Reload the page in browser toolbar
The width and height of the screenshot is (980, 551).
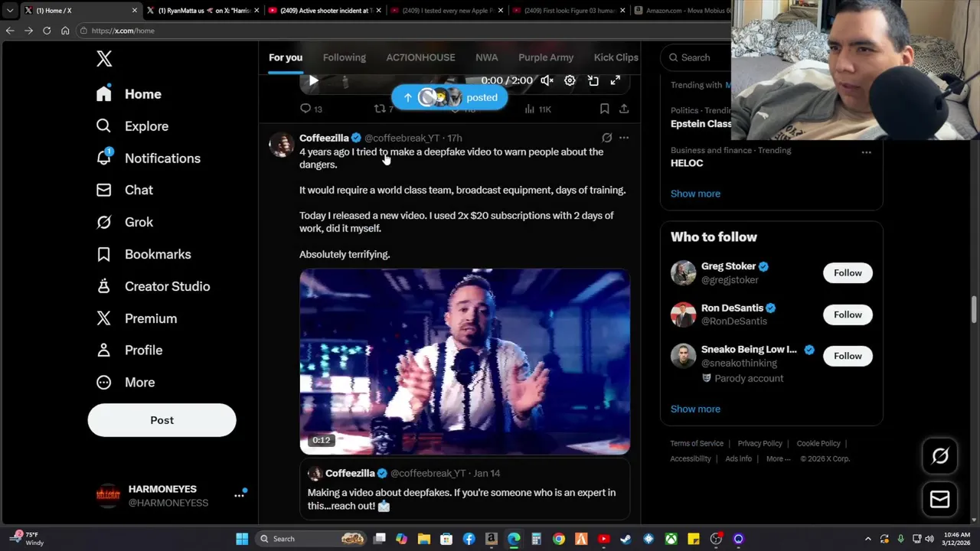click(x=47, y=31)
